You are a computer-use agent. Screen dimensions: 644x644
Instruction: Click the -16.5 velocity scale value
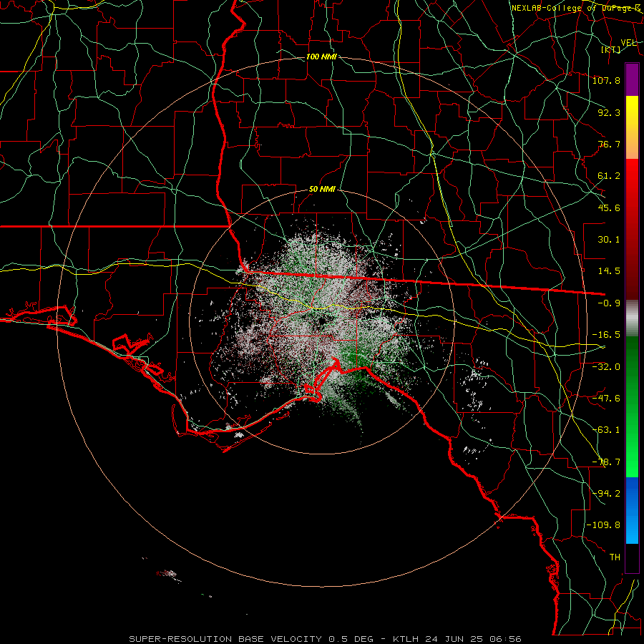click(x=606, y=335)
